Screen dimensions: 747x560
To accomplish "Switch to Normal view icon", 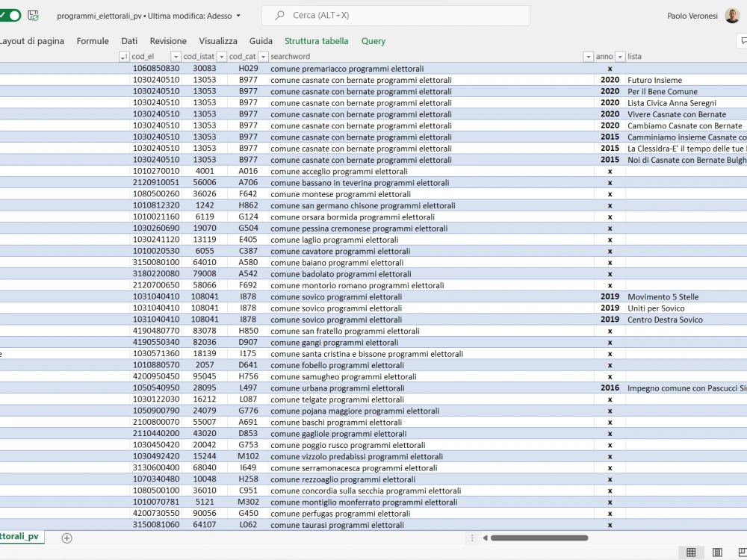I will tap(691, 553).
